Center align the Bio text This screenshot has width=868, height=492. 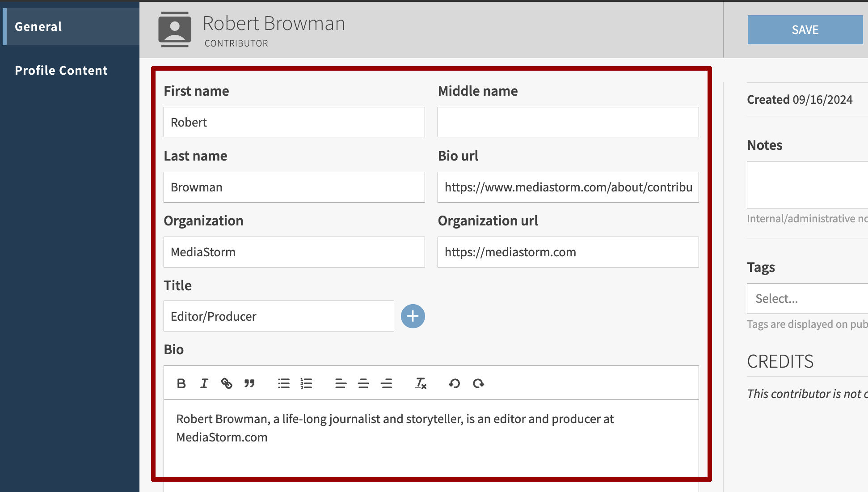click(x=363, y=383)
